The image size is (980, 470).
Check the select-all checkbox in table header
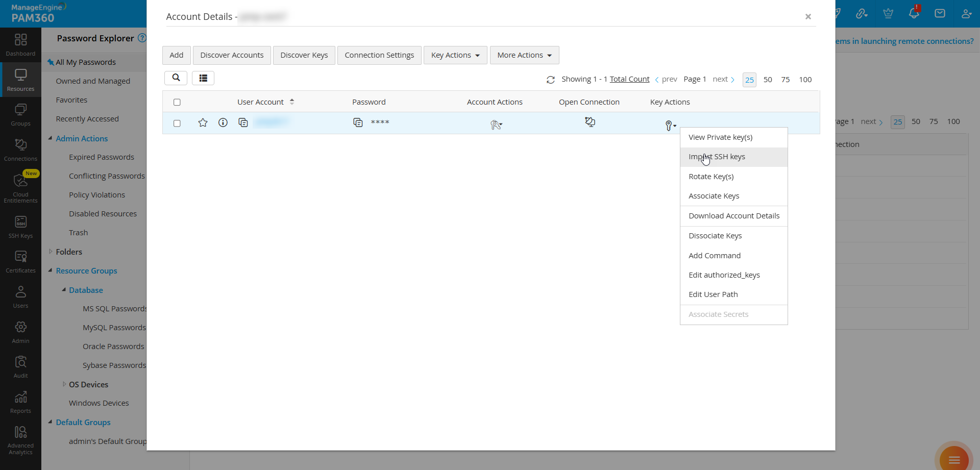coord(177,102)
